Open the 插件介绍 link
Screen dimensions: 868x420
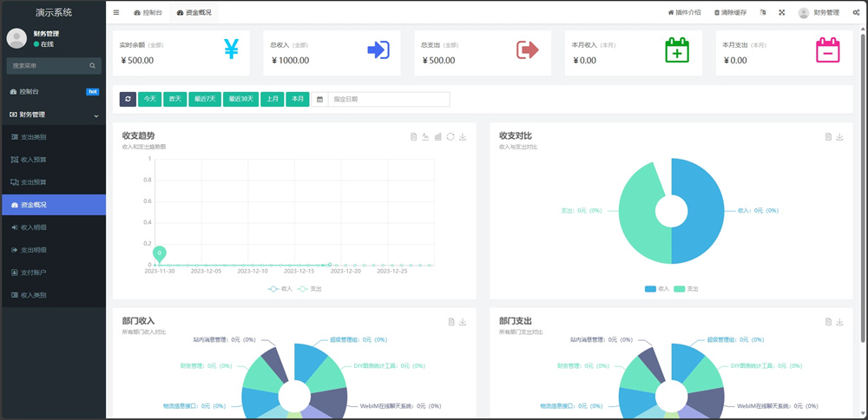point(684,12)
